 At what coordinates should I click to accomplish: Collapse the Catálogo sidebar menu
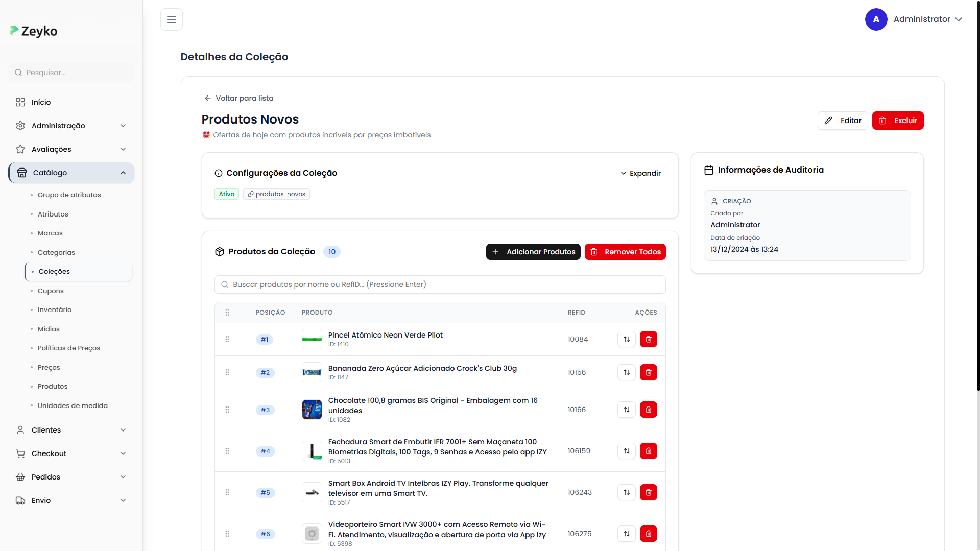point(123,173)
